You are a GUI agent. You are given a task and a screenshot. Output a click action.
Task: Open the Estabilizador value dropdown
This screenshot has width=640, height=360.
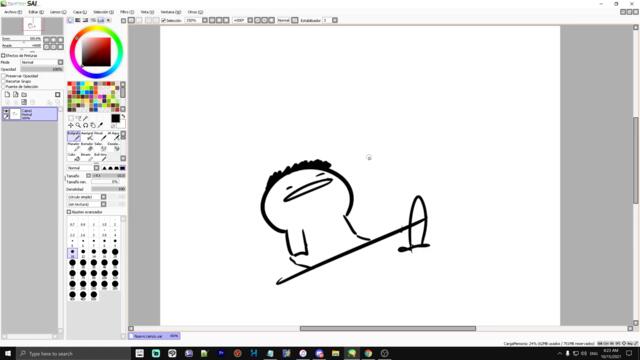click(335, 20)
